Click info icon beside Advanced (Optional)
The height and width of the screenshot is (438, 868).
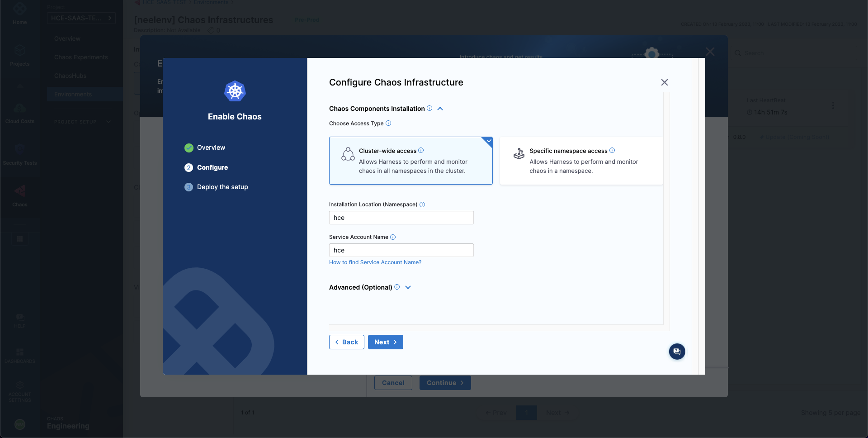397,287
